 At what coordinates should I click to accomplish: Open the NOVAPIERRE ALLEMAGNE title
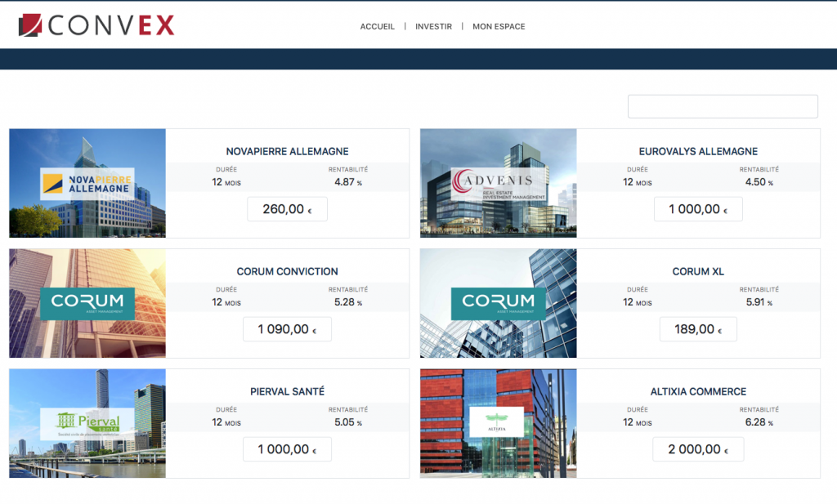point(287,151)
